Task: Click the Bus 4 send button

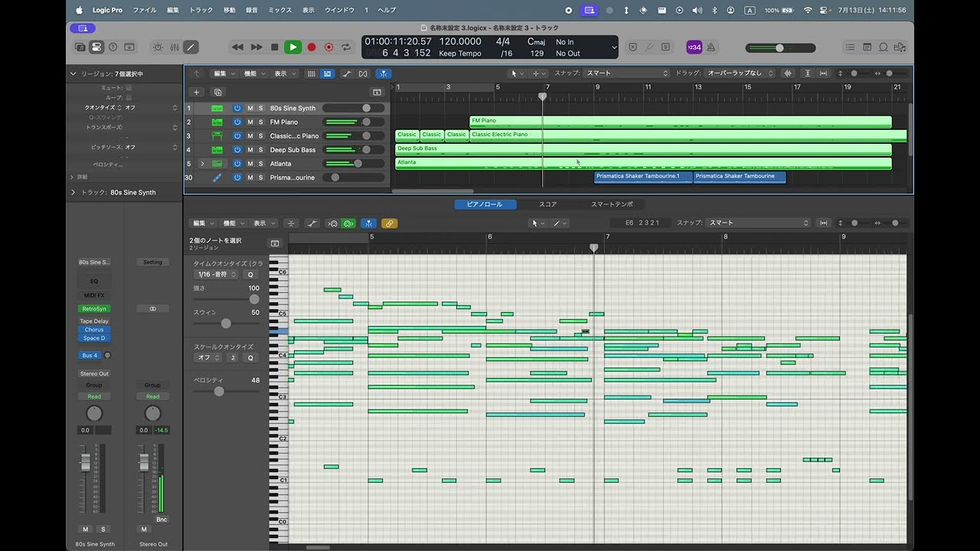Action: coord(90,355)
